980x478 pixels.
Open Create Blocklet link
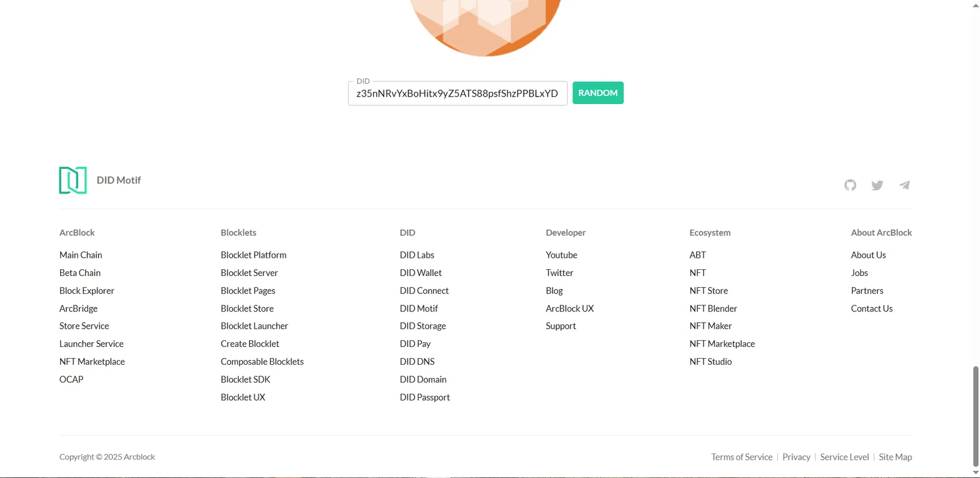250,344
